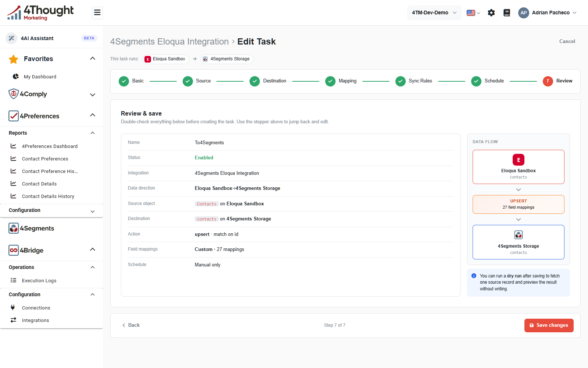
Task: Click the To4Segments name value
Action: (x=209, y=143)
